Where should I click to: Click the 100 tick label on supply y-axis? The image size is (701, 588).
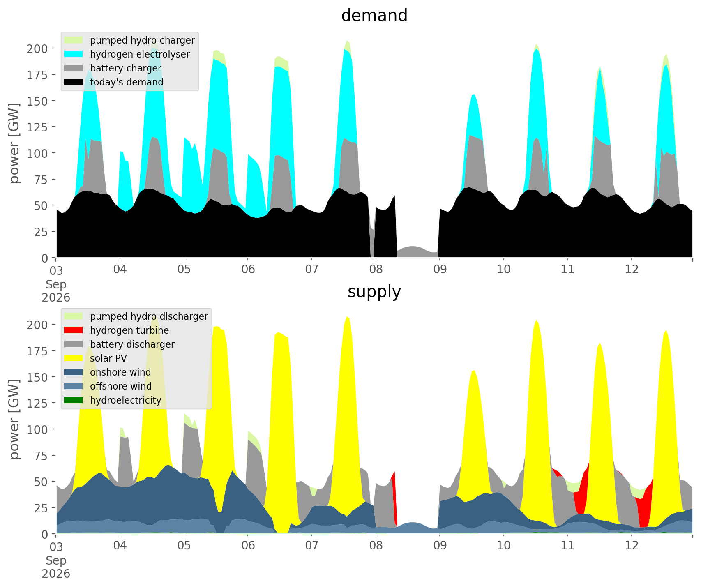38,429
